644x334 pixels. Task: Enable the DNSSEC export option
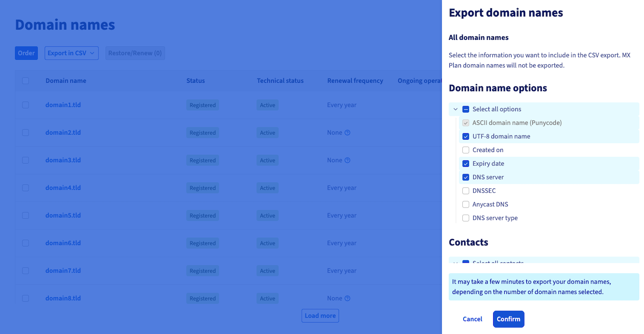click(466, 191)
